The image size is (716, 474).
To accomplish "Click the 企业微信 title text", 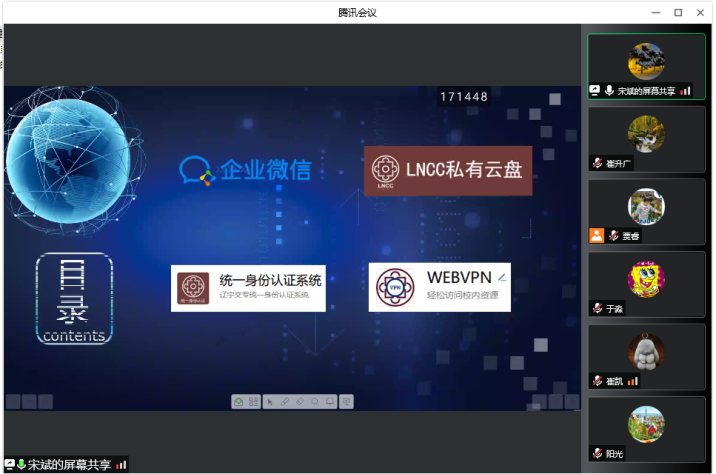I will coord(266,170).
